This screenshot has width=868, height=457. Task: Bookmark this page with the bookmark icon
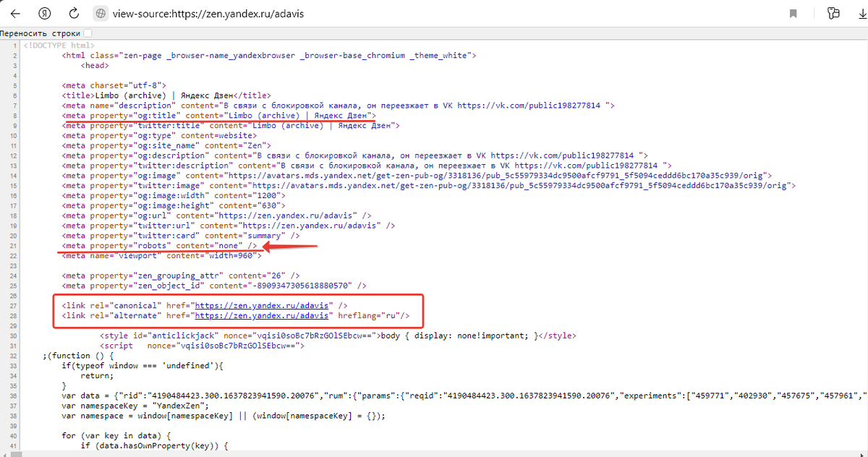[x=793, y=13]
